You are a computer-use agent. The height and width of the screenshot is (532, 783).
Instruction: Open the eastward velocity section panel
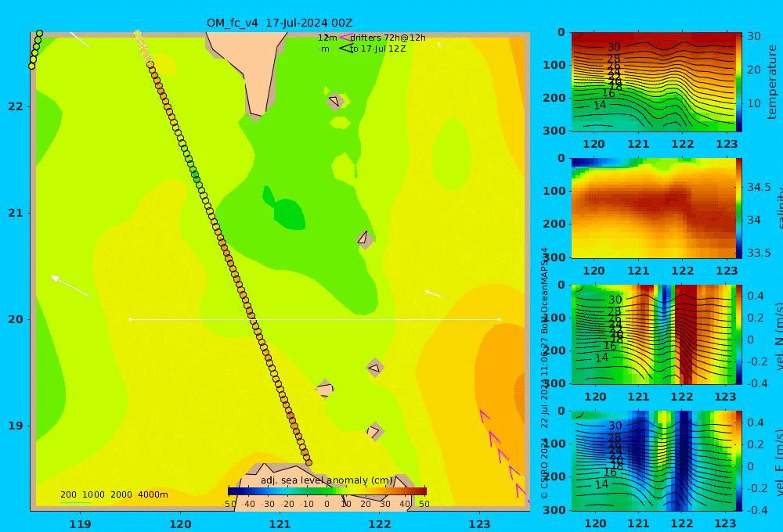[654, 461]
